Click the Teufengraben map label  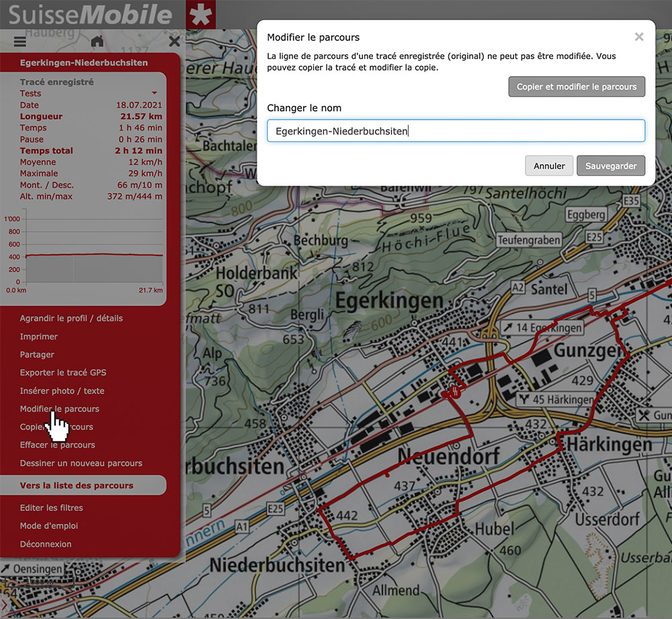[x=529, y=240]
